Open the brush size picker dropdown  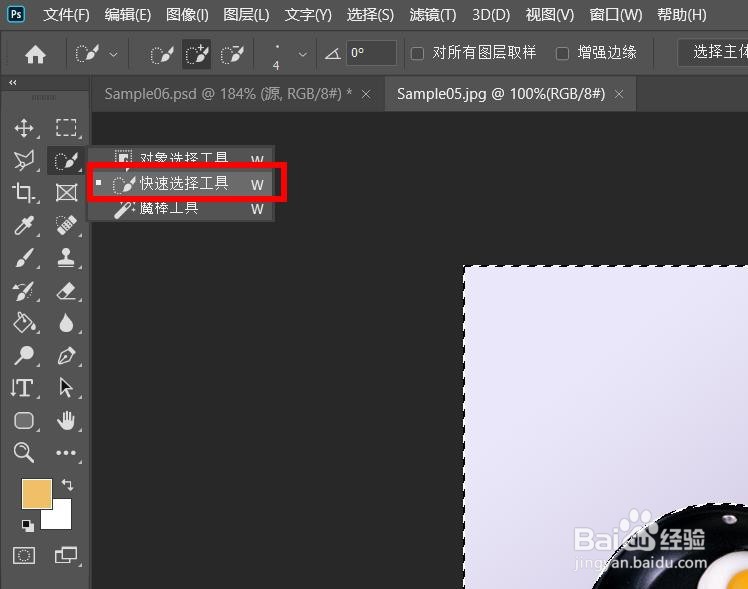[302, 54]
